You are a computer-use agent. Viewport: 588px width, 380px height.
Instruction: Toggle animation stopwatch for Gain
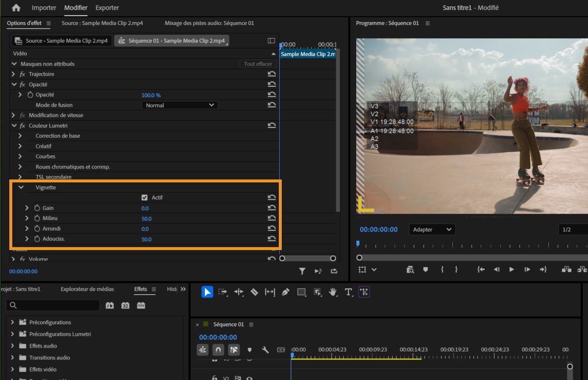tap(37, 208)
